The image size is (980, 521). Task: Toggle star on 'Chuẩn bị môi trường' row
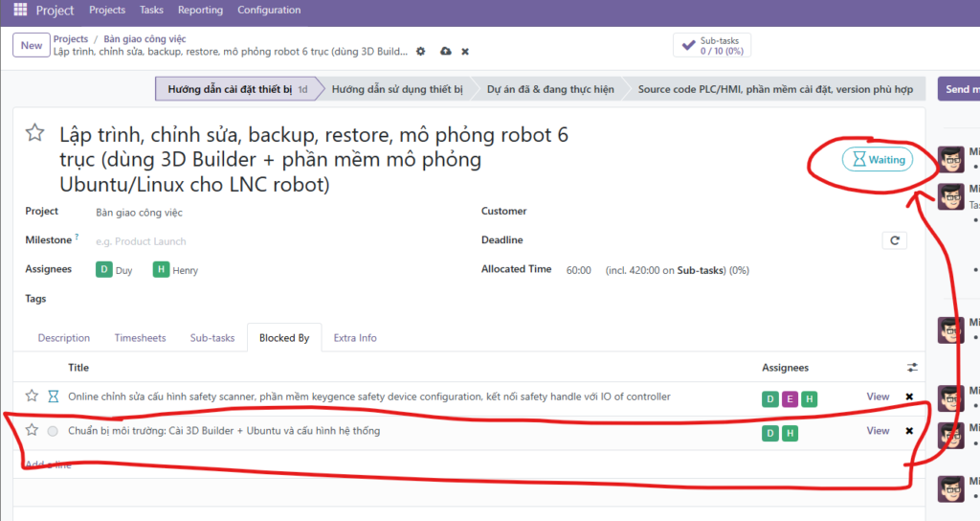click(32, 431)
